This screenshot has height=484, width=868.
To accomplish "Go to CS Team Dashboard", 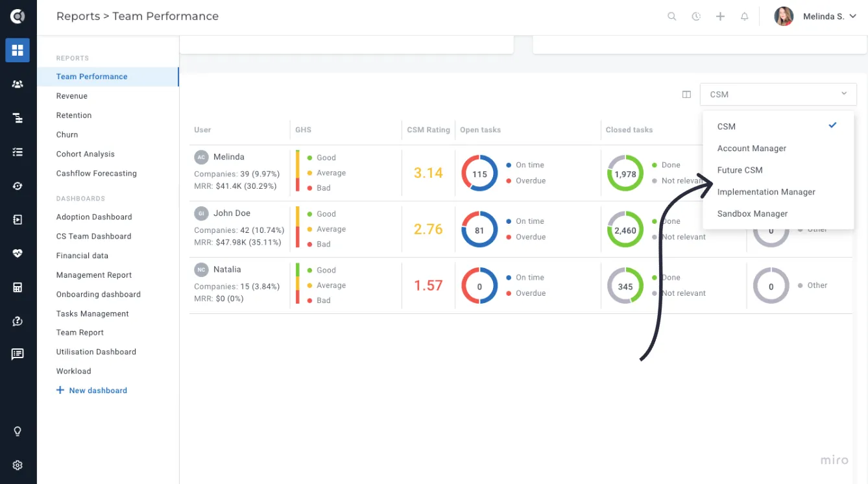I will pyautogui.click(x=94, y=237).
